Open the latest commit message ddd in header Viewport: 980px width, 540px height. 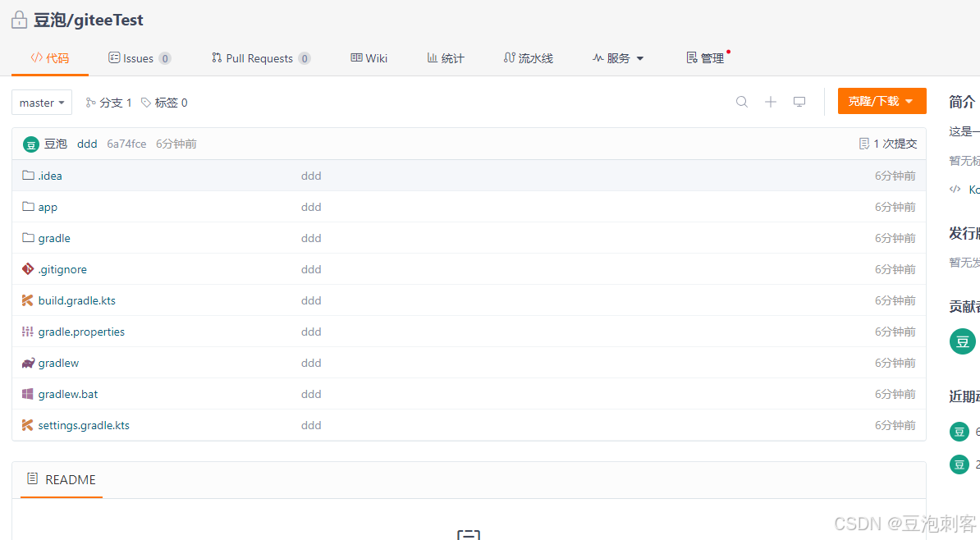pos(87,144)
